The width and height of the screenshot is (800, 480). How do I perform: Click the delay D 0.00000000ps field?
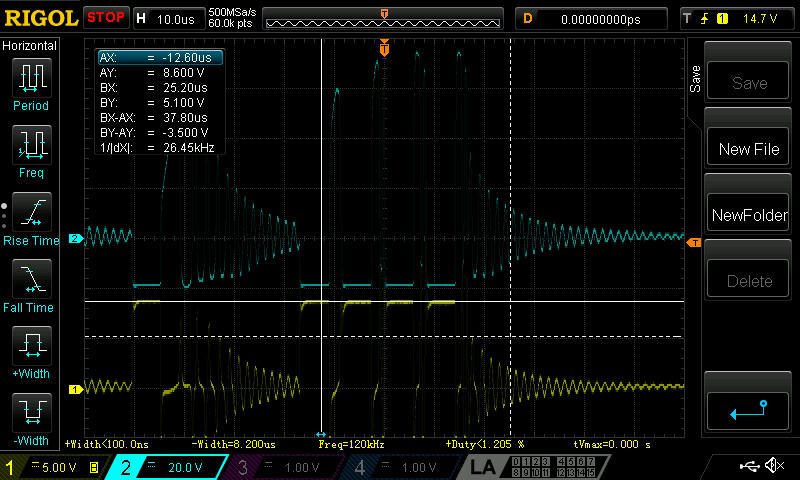click(591, 19)
